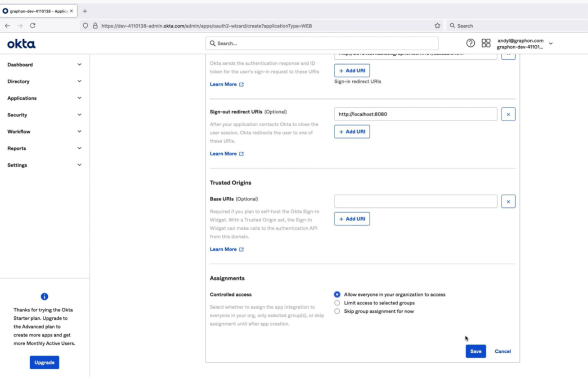Screen dimensions: 588x377
Task: Click external-link icon beside Trusted Origins Learn More
Action: 242,249
